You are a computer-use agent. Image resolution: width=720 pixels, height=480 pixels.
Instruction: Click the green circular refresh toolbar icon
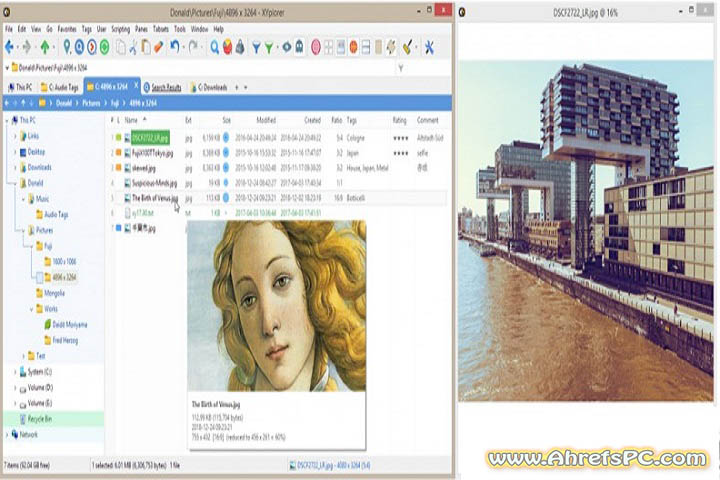105,47
